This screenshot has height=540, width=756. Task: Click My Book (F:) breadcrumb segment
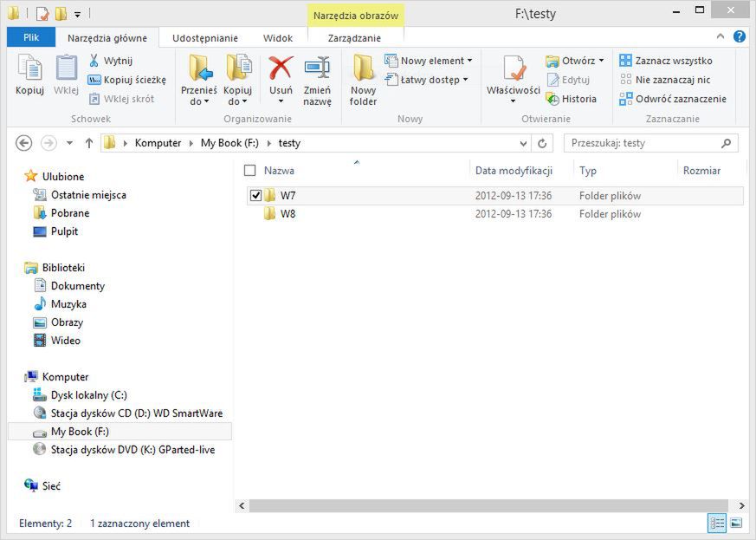coord(229,143)
